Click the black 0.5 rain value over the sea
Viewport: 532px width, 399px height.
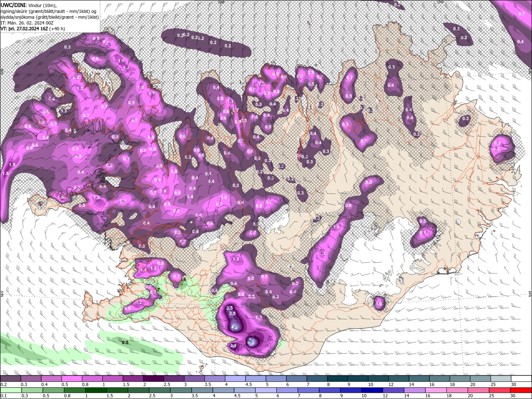(125, 343)
